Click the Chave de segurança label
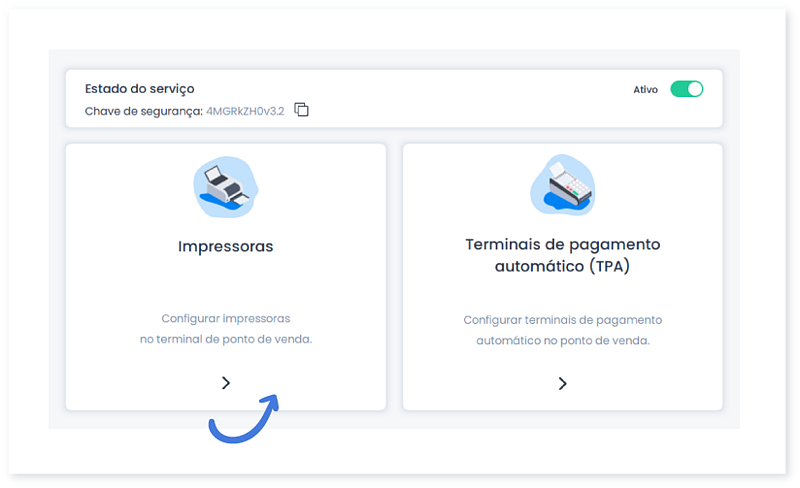The width and height of the screenshot is (800, 488). (x=144, y=111)
